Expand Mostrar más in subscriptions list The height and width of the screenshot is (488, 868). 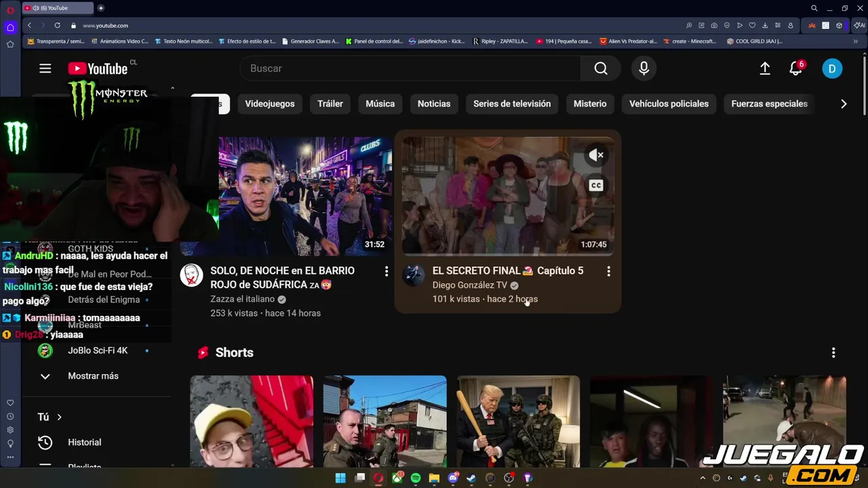coord(93,375)
